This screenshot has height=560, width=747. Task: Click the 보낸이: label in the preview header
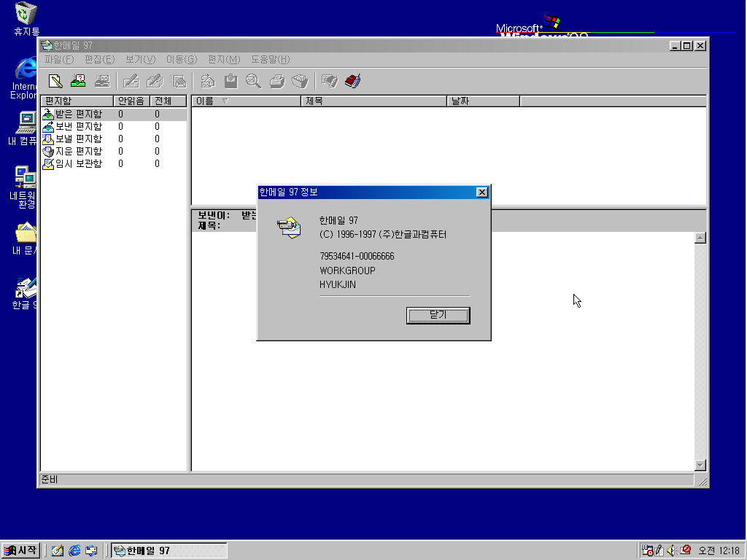214,215
